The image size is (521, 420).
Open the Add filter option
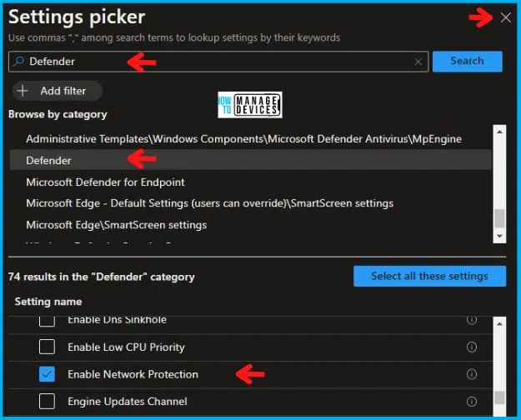coord(58,91)
